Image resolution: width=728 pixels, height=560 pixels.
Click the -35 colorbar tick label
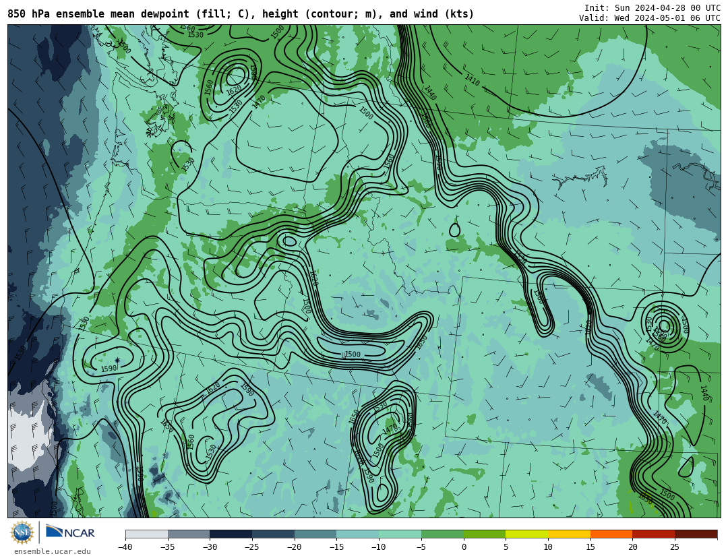167,547
